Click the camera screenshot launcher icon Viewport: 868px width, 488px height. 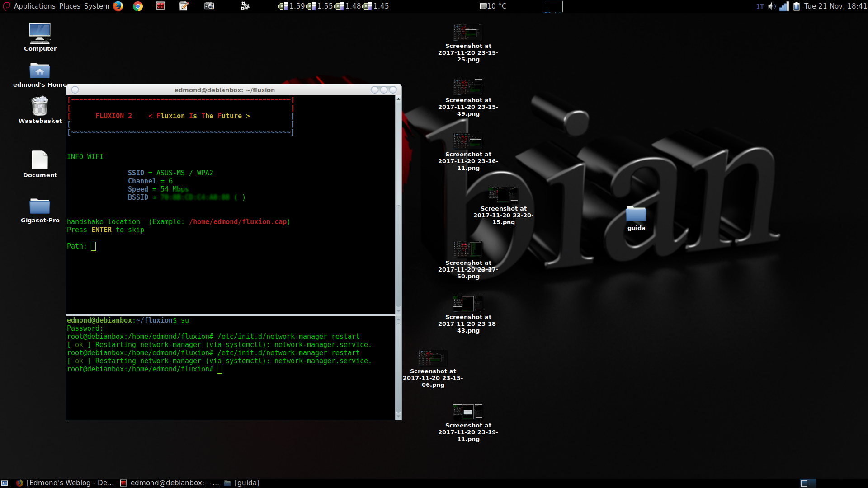click(209, 6)
